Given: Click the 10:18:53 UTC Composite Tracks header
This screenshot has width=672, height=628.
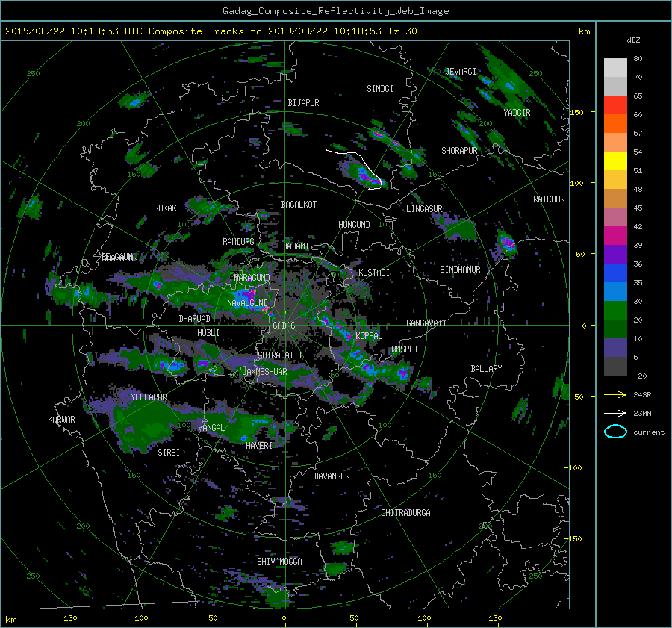Looking at the screenshot, I should pos(211,31).
